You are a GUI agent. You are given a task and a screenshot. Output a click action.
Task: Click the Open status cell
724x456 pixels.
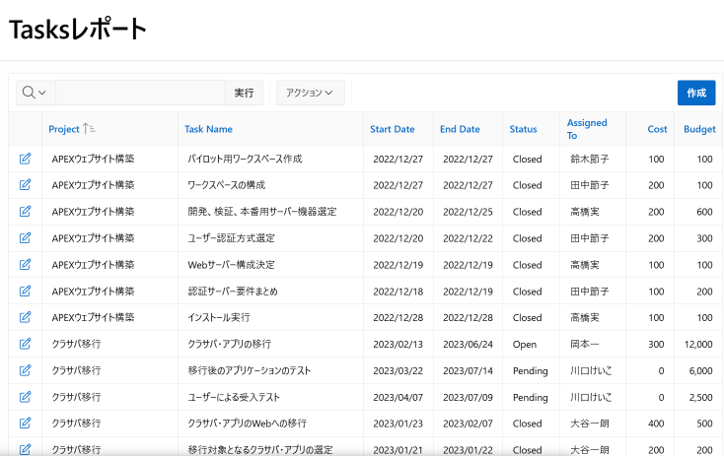click(x=525, y=344)
